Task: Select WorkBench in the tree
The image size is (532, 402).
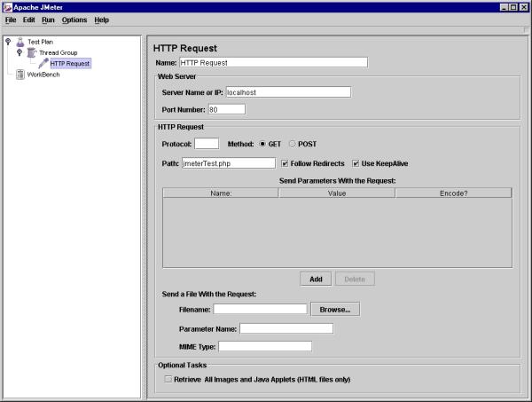Action: pos(43,75)
